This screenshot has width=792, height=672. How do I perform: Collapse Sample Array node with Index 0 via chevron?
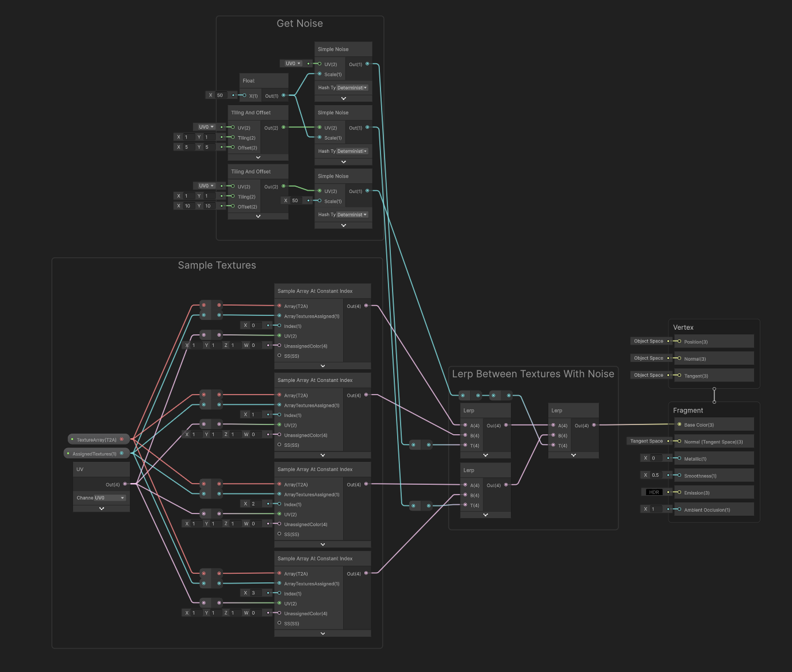(322, 366)
